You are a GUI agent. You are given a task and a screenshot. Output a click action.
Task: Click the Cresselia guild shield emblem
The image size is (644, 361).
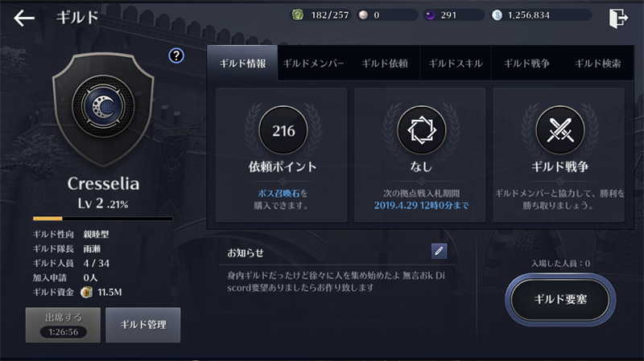point(103,109)
